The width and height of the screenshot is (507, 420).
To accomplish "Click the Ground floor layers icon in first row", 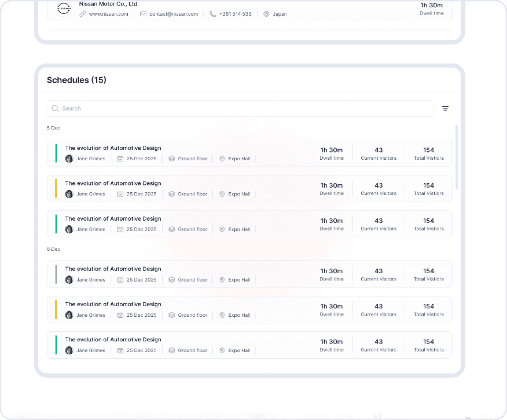I will click(171, 159).
